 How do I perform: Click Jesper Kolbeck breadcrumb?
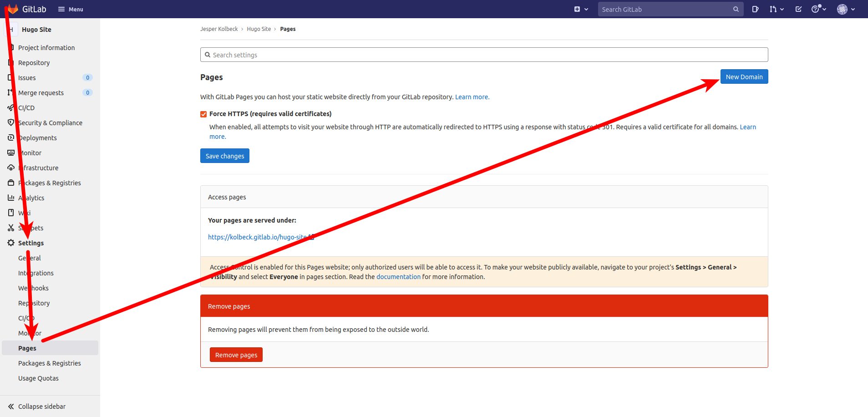coord(219,29)
